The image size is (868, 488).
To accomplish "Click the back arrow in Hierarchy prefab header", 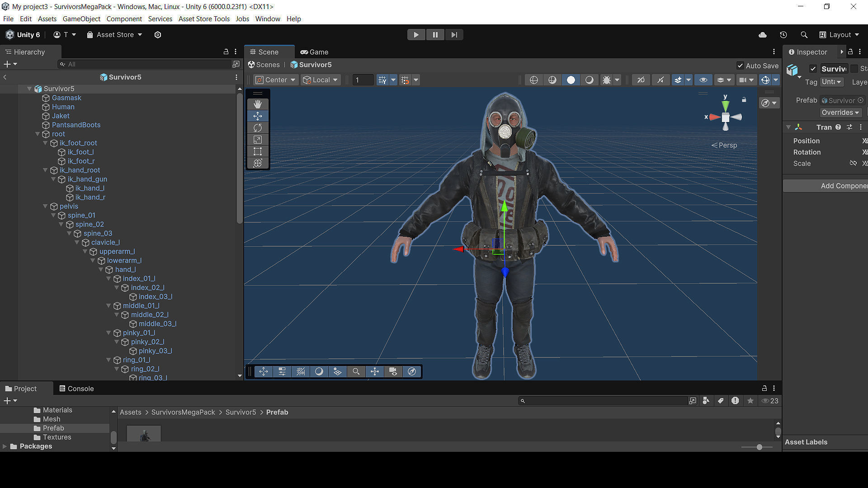I will coord(5,77).
